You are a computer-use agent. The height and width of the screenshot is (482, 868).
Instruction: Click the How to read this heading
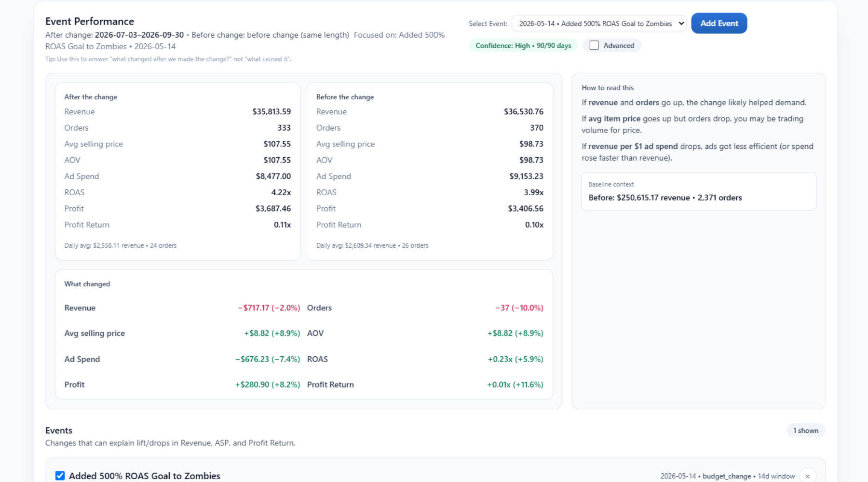point(608,88)
